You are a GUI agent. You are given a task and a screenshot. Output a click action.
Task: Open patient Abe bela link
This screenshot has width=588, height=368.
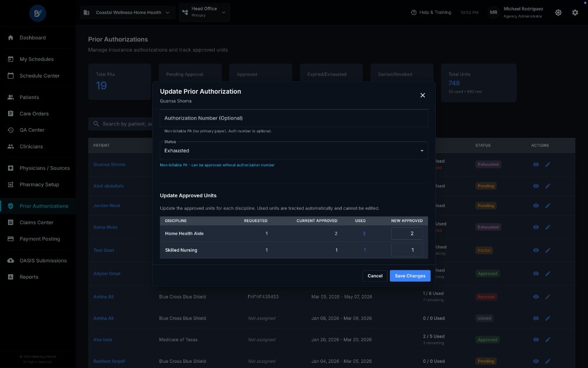pos(102,339)
